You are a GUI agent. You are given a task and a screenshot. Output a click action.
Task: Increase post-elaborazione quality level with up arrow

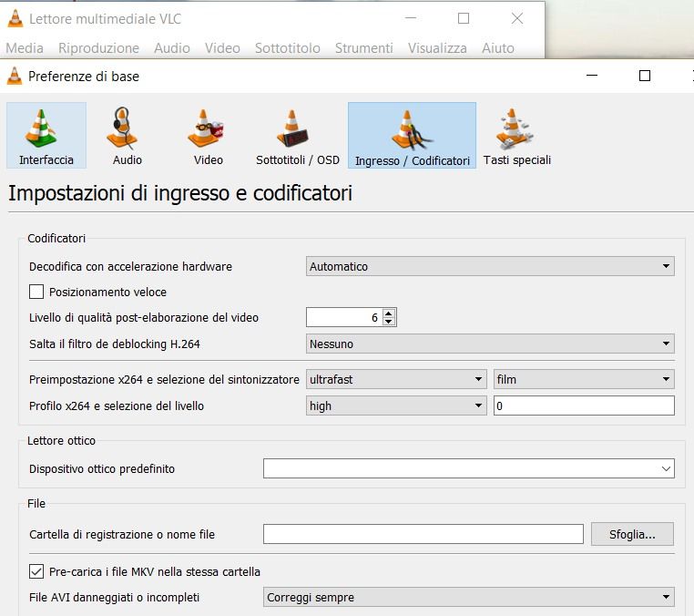click(x=389, y=313)
